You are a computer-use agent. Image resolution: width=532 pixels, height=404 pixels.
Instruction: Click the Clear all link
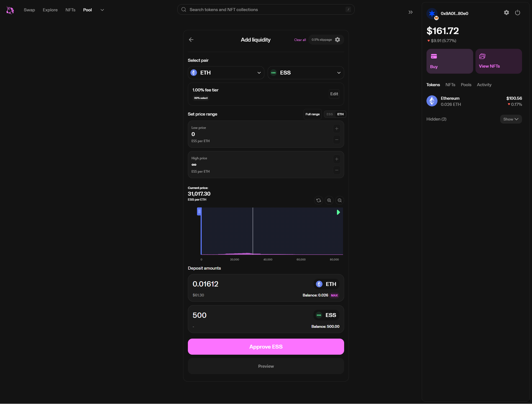300,40
